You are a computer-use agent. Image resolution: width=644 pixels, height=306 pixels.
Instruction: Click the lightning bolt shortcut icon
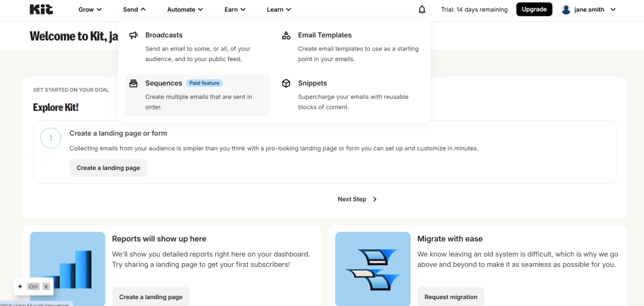20,286
